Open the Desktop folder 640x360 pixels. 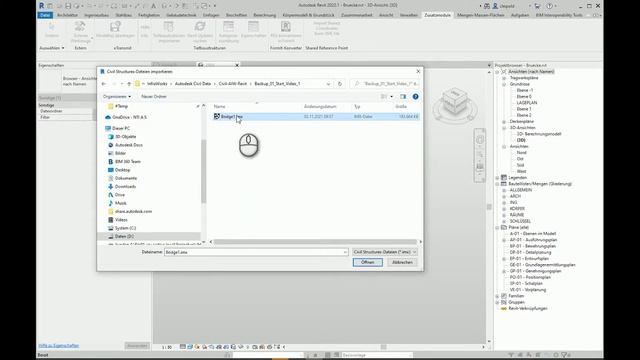(119, 170)
